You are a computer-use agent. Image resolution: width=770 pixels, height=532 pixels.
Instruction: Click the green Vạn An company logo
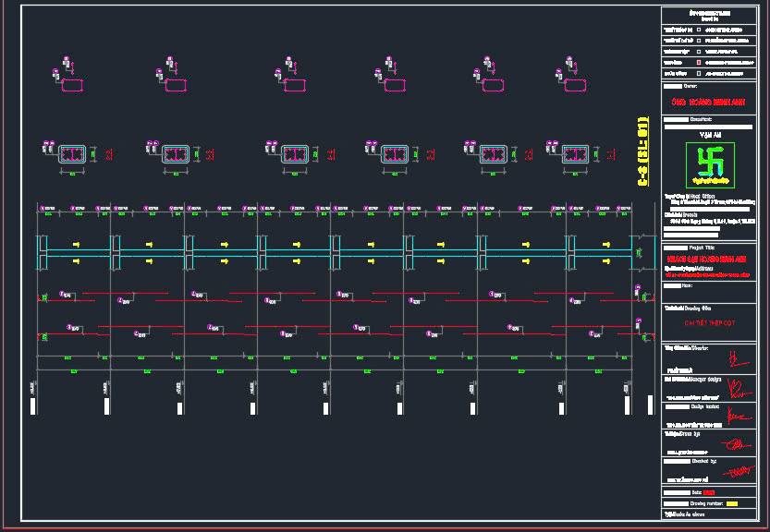(x=710, y=165)
